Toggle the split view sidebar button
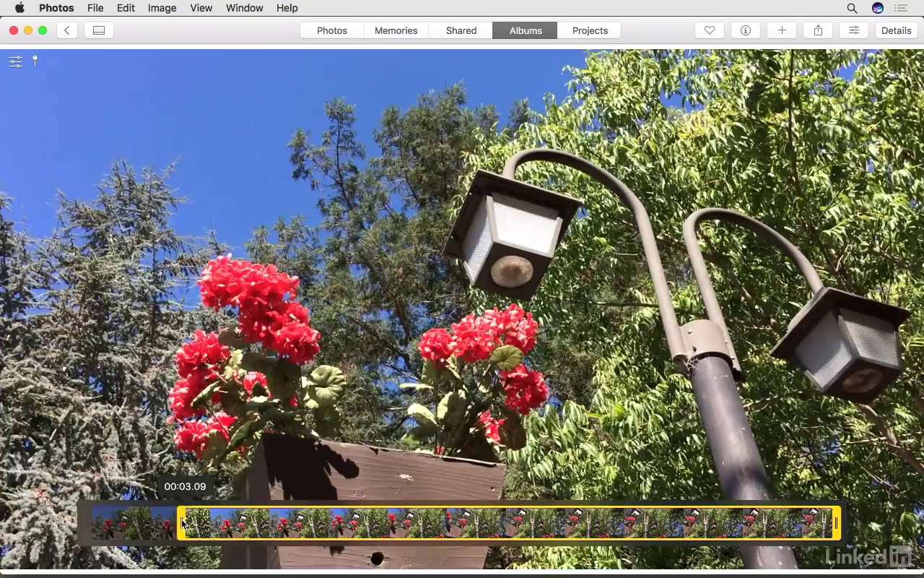Screen dimensions: 924x578 [99, 30]
